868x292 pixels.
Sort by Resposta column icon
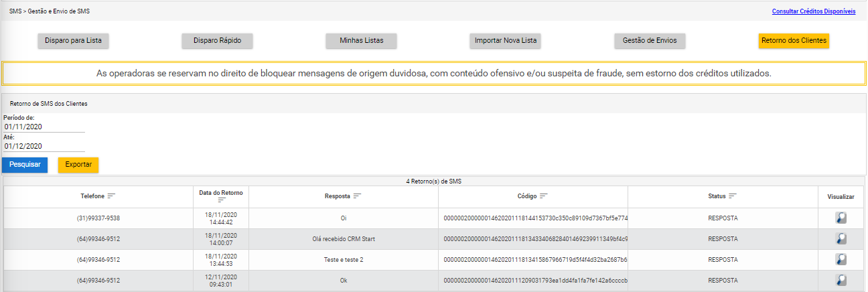pos(358,196)
